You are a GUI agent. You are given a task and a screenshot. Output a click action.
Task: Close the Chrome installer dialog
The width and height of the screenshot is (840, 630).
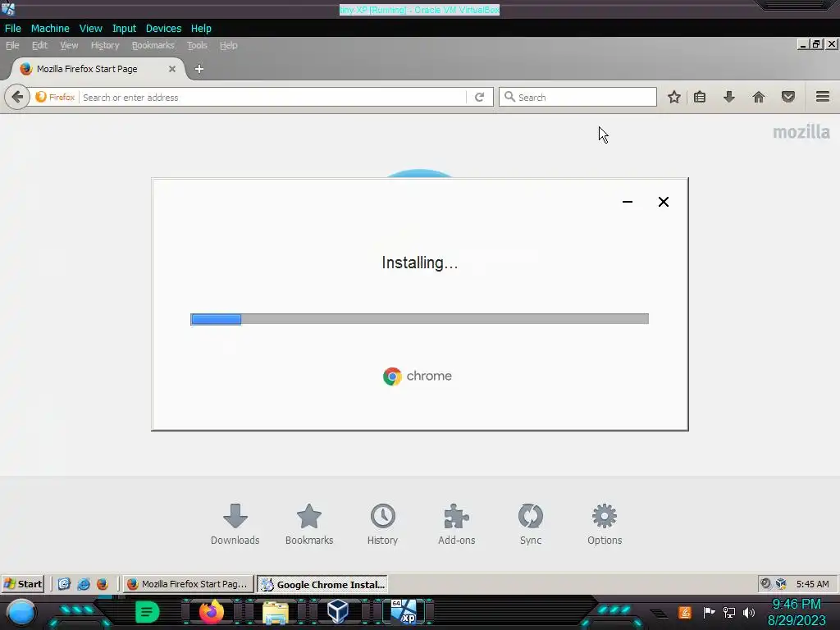click(663, 202)
